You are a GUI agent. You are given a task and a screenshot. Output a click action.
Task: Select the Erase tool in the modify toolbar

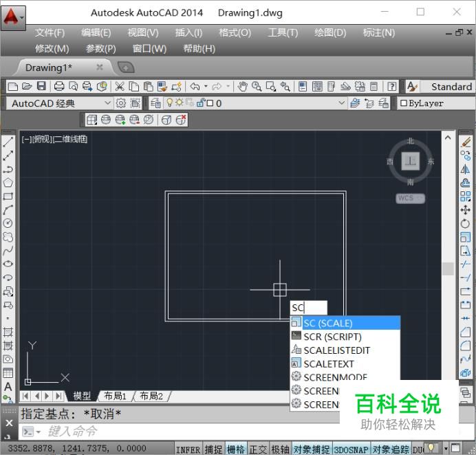pos(466,142)
